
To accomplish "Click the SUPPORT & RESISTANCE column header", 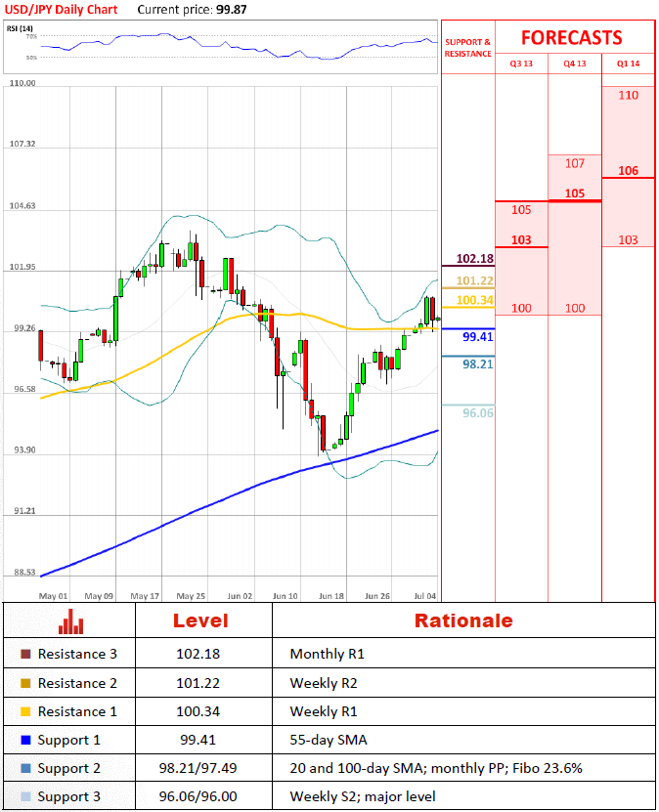I will (467, 48).
